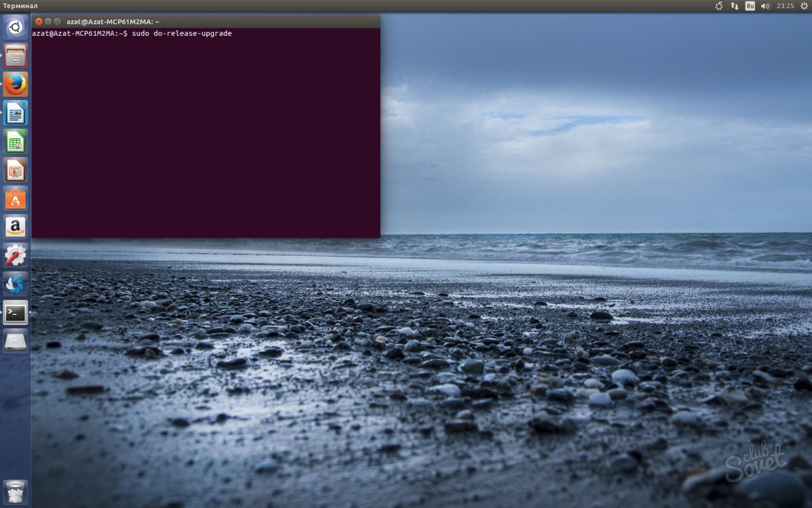Open the network connections indicator
This screenshot has width=812, height=508.
click(734, 6)
